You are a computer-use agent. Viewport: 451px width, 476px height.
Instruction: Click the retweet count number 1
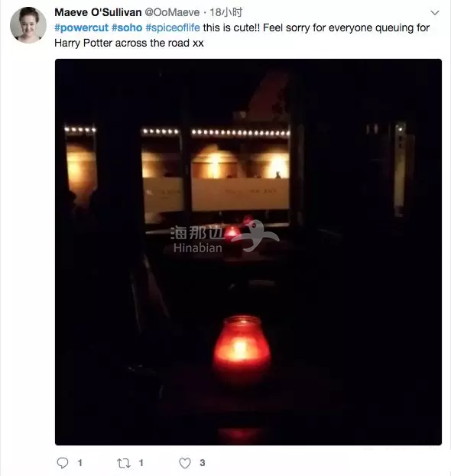pos(141,463)
